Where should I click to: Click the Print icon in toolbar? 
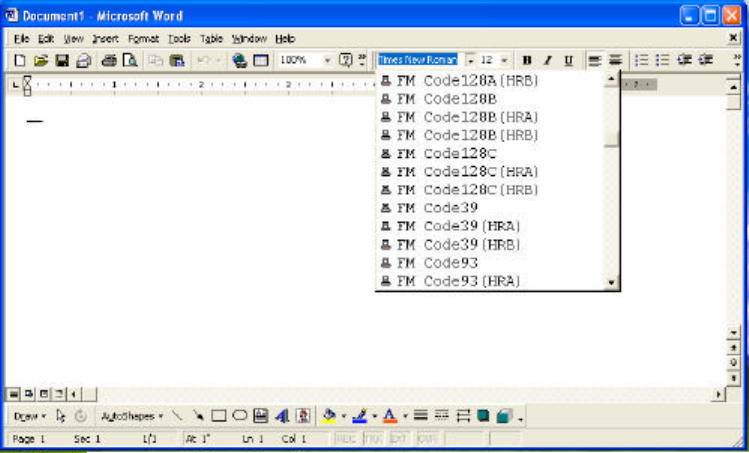tap(109, 61)
